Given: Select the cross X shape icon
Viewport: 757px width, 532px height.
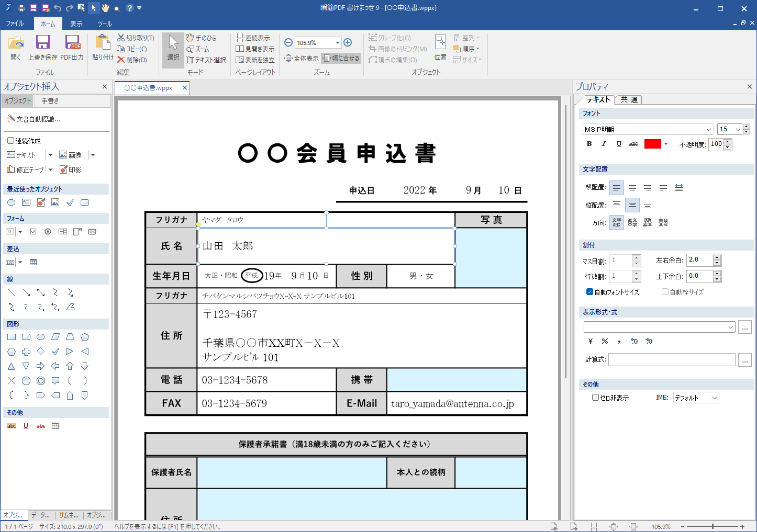Looking at the screenshot, I should (x=11, y=381).
